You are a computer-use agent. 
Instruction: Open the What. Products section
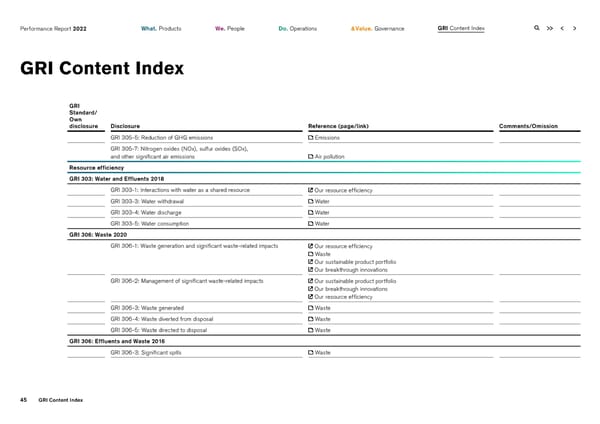pyautogui.click(x=161, y=29)
